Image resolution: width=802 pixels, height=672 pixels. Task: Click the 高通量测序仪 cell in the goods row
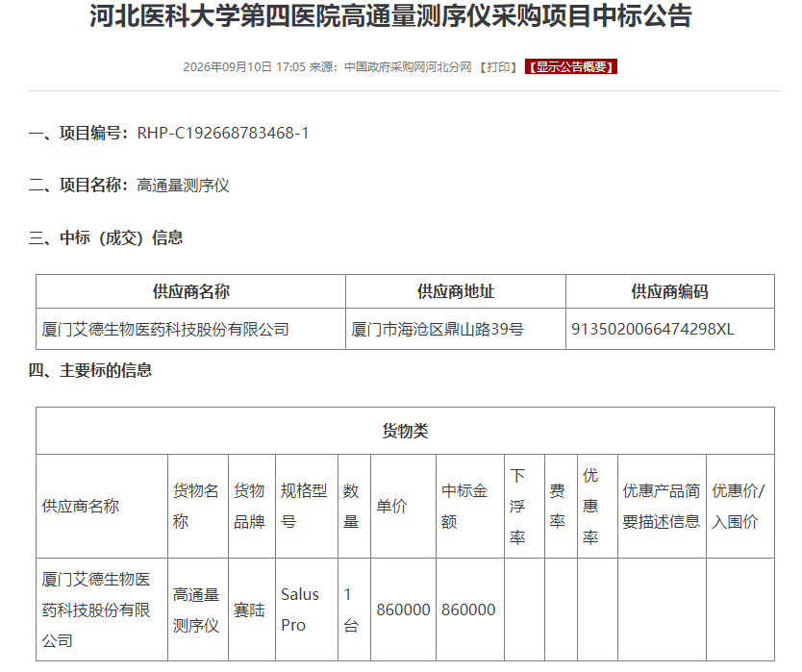pos(196,610)
